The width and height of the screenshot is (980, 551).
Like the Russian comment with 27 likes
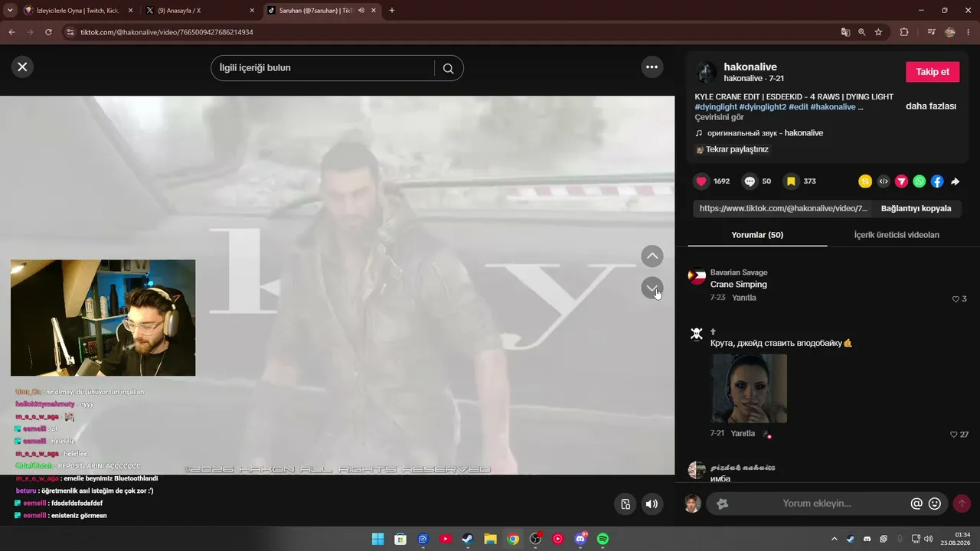point(954,435)
